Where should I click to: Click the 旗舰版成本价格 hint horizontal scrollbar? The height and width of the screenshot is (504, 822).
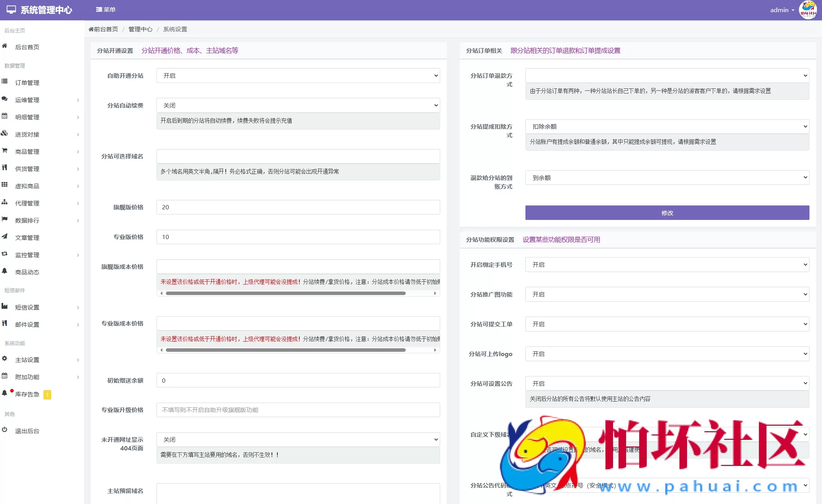coord(285,293)
